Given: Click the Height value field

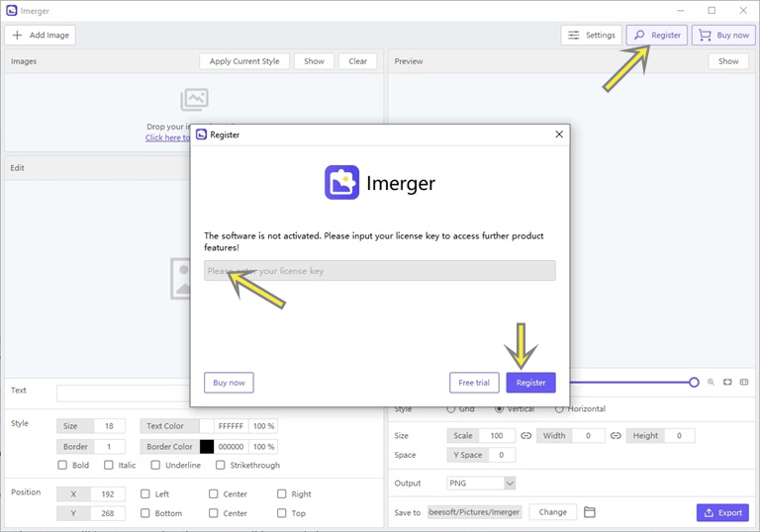Looking at the screenshot, I should point(679,435).
